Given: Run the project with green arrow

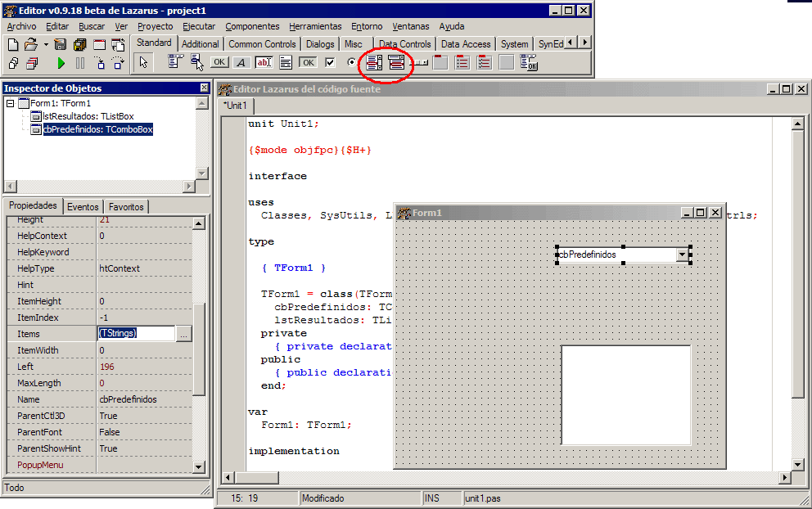Looking at the screenshot, I should click(61, 63).
